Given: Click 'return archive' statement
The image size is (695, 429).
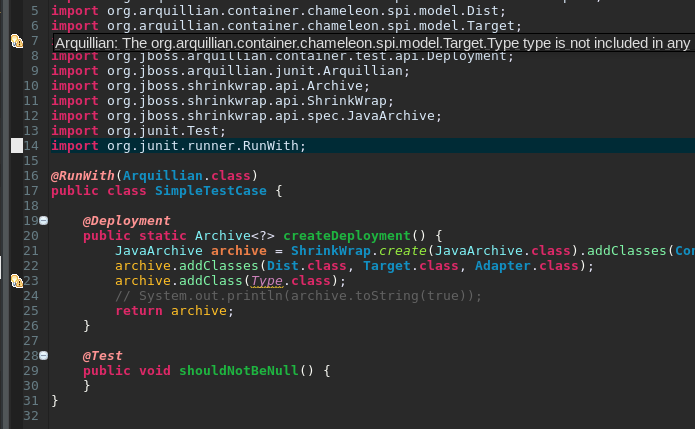Looking at the screenshot, I should point(174,311).
